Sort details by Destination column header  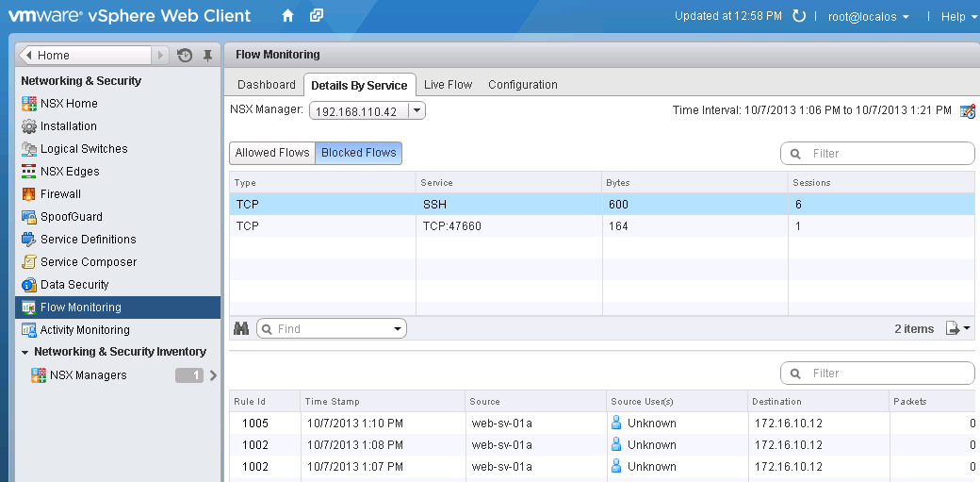tap(818, 401)
